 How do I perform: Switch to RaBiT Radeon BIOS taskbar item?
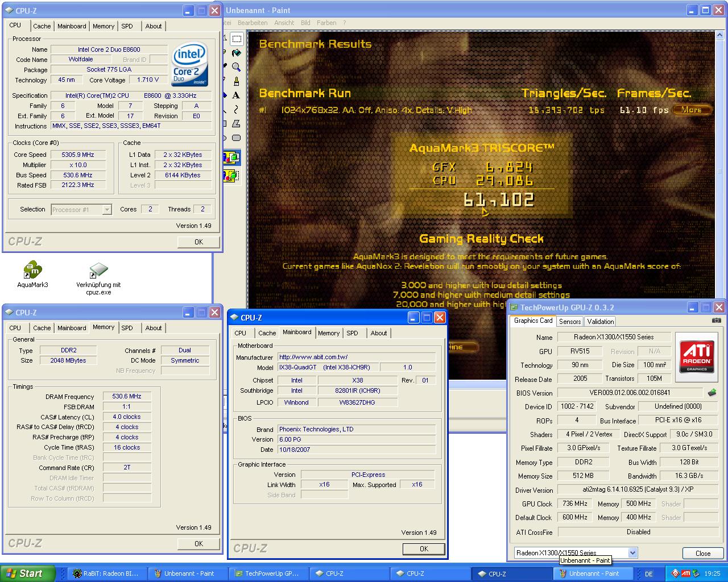coord(106,573)
